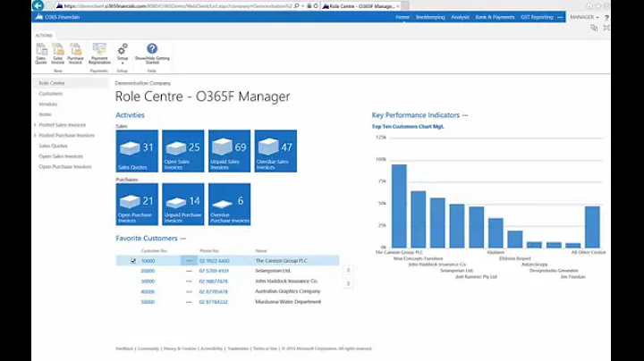Create a new Sales Quote from ribbon
Viewport: 644px width, 361px height.
(x=41, y=54)
